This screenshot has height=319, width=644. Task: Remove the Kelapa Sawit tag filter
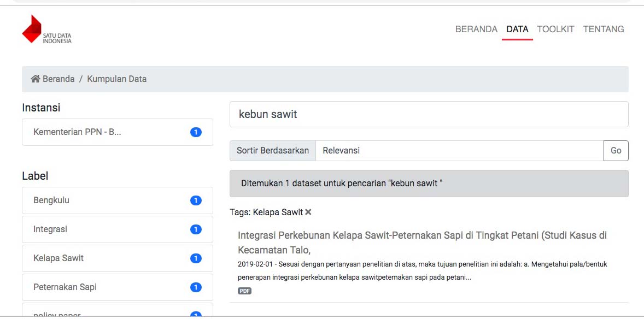point(308,212)
